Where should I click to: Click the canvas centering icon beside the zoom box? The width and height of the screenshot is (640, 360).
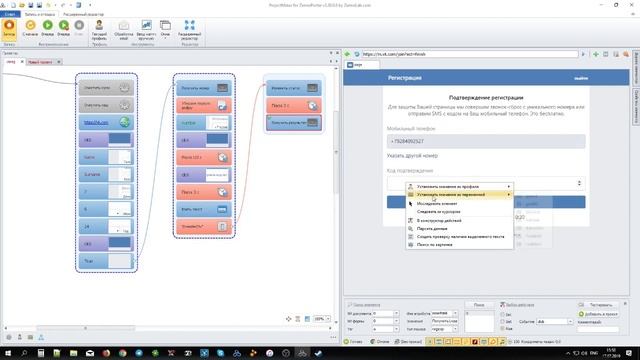(289, 319)
